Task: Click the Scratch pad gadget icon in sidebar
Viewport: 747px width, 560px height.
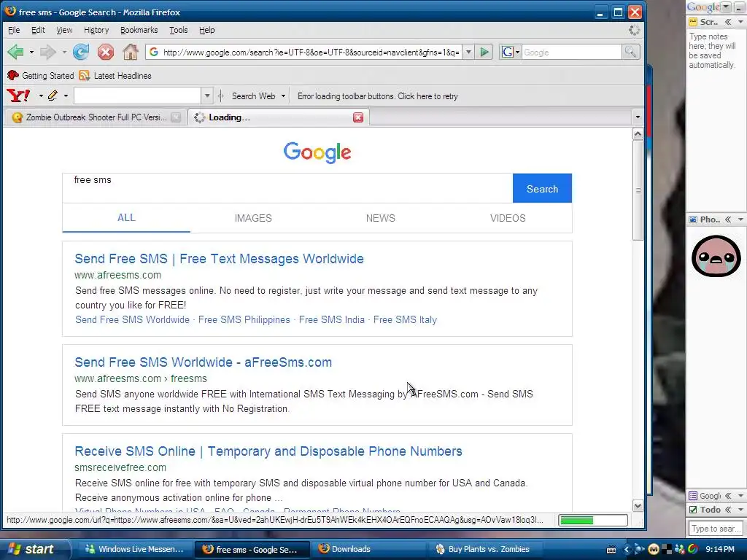Action: pyautogui.click(x=693, y=22)
